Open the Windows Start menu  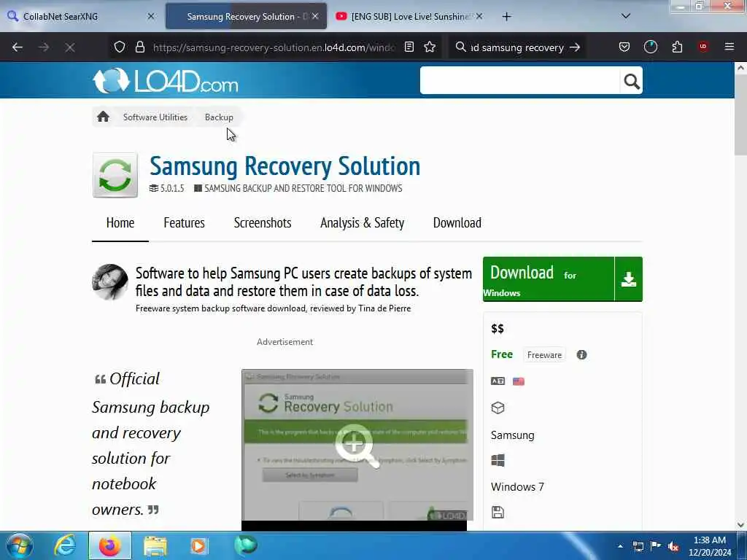[20, 545]
